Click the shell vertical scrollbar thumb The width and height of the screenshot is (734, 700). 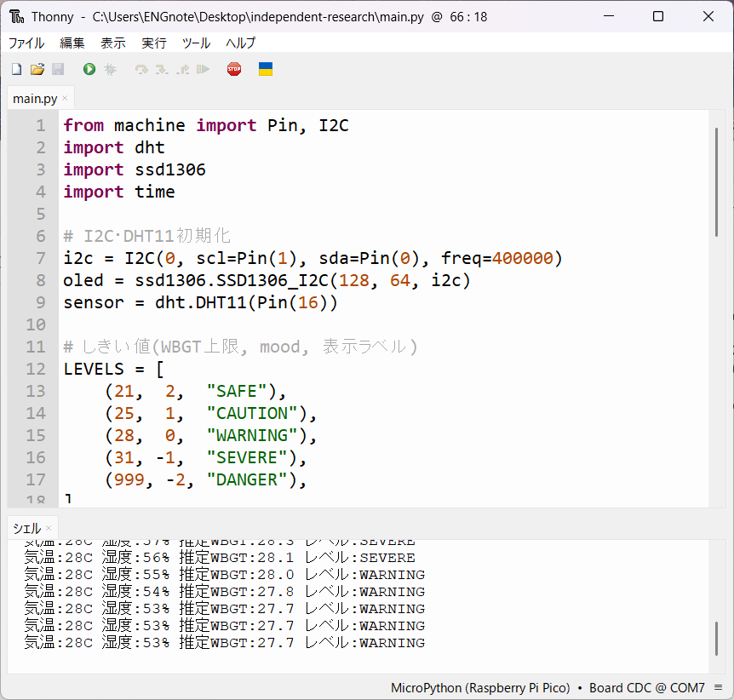click(x=716, y=639)
